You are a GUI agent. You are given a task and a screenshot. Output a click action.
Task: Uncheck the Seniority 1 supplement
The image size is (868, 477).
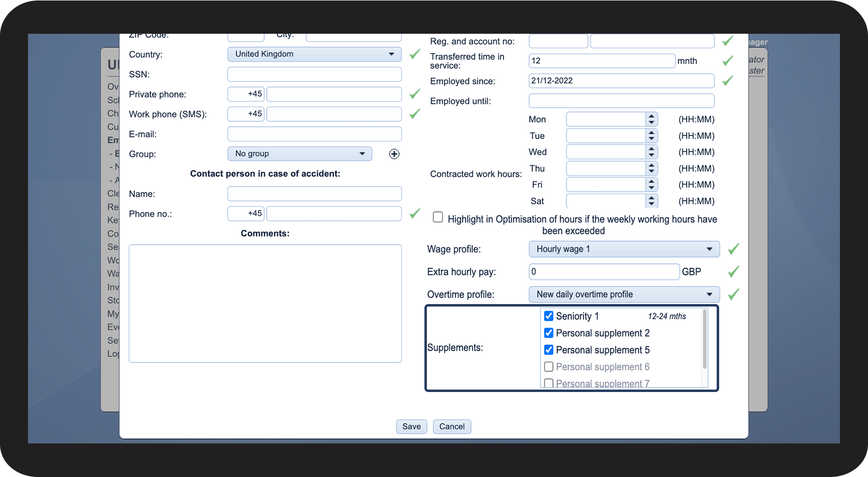tap(549, 316)
